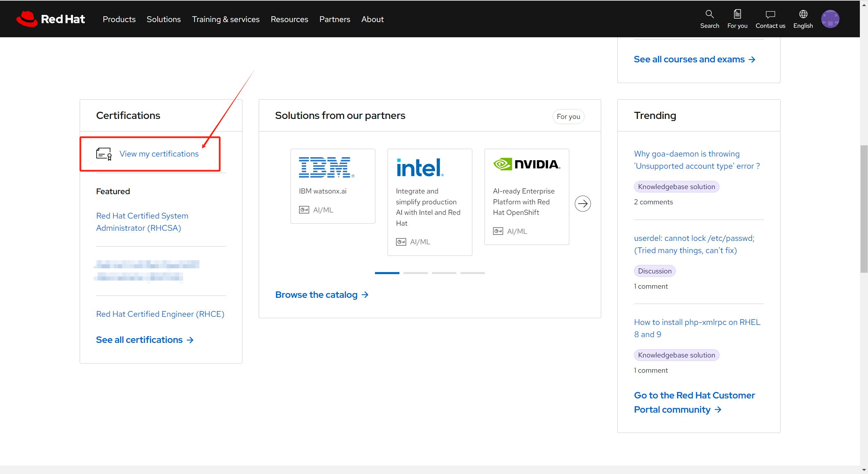
Task: Open See all courses and exams link
Action: (x=695, y=59)
